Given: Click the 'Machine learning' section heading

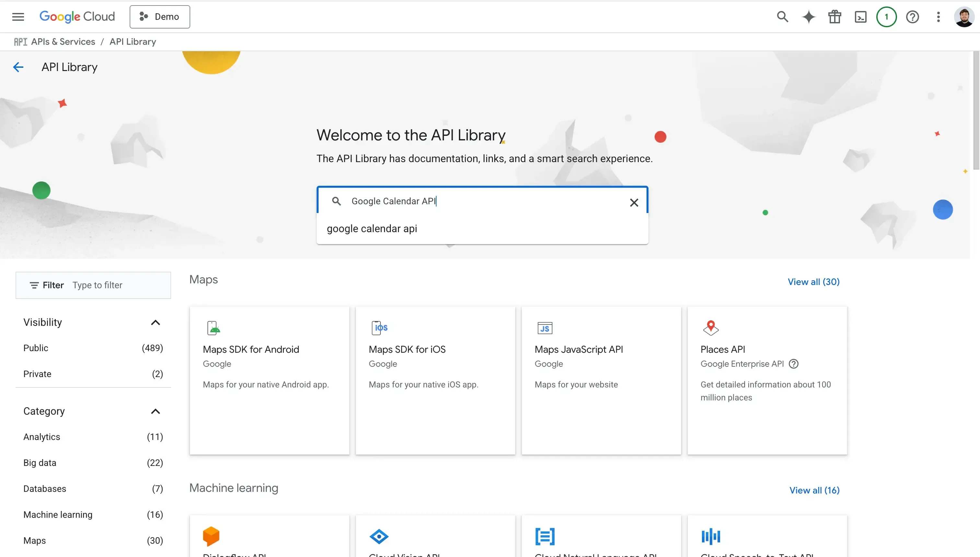Looking at the screenshot, I should 234,488.
